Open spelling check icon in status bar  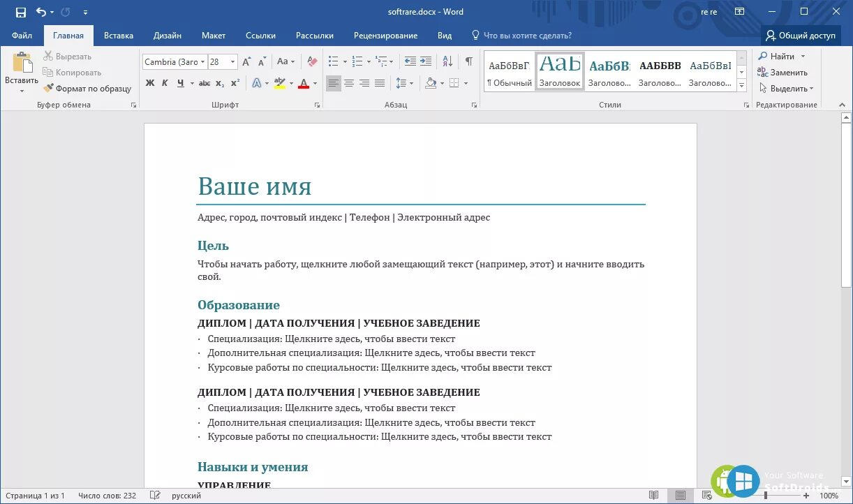click(x=156, y=496)
